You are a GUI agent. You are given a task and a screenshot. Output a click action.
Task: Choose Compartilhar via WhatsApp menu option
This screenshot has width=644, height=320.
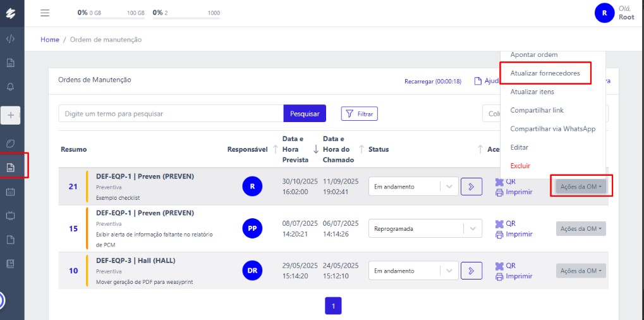tap(552, 129)
